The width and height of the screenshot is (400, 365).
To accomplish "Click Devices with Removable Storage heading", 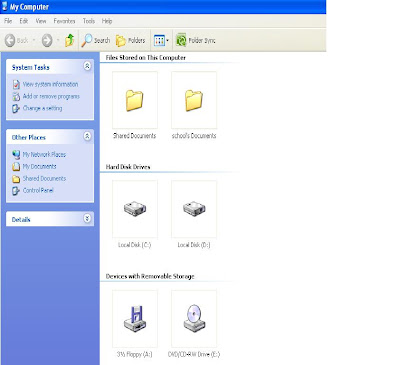I will click(150, 276).
